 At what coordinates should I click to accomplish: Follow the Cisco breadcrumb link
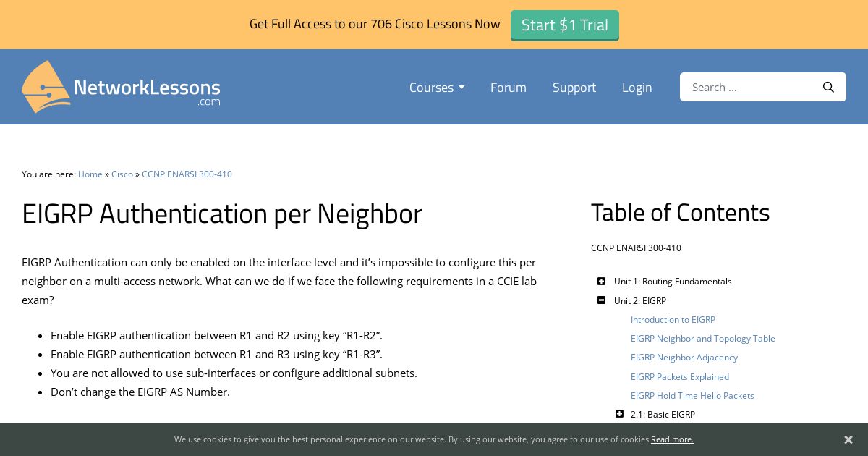tap(122, 174)
